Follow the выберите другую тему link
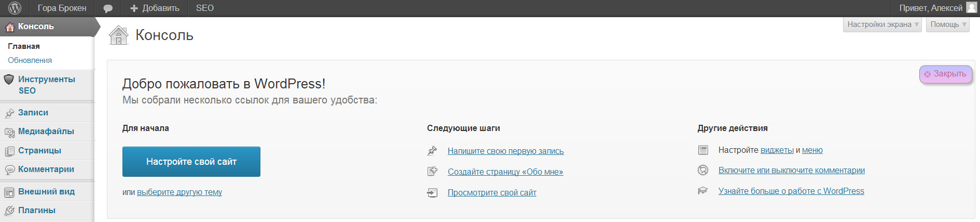Viewport: 980px width, 222px height. click(x=180, y=192)
